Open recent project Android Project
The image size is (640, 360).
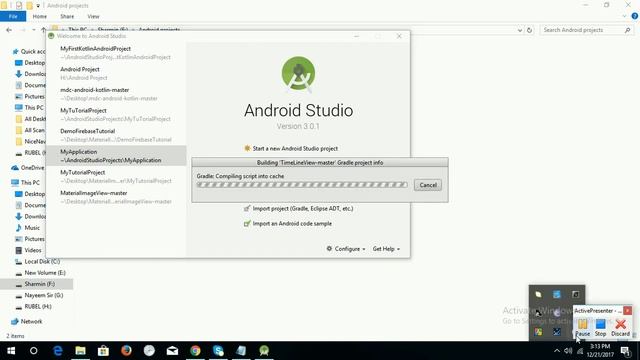(x=116, y=73)
